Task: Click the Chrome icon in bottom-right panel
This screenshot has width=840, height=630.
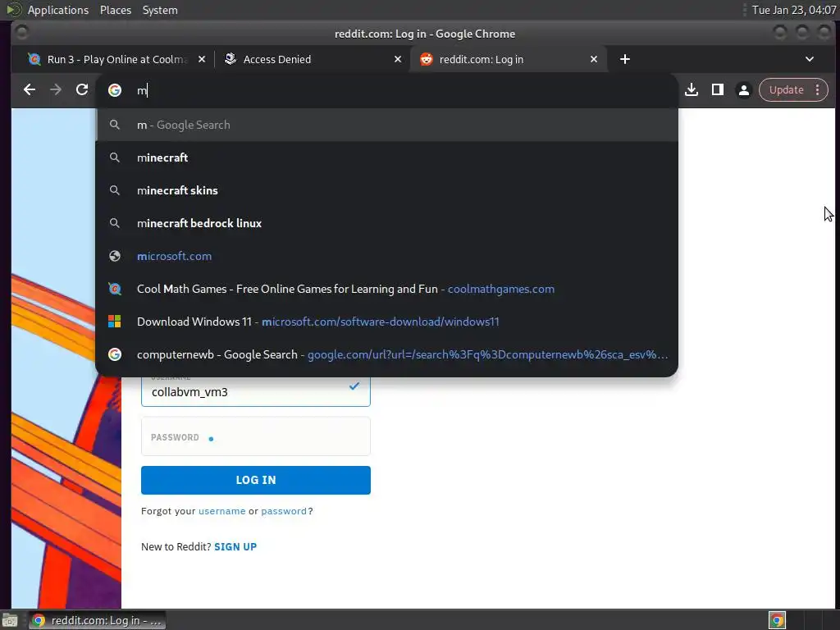Action: pyautogui.click(x=777, y=620)
